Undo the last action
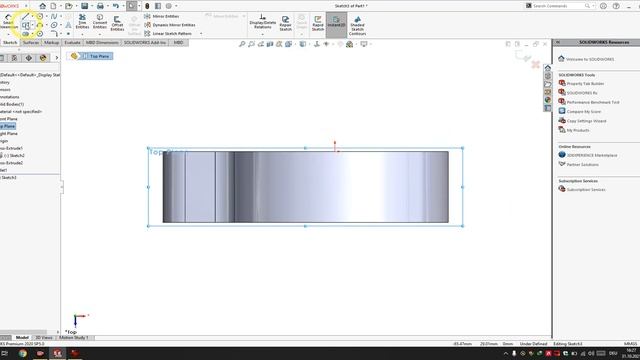This screenshot has height=360, width=640. point(116,6)
